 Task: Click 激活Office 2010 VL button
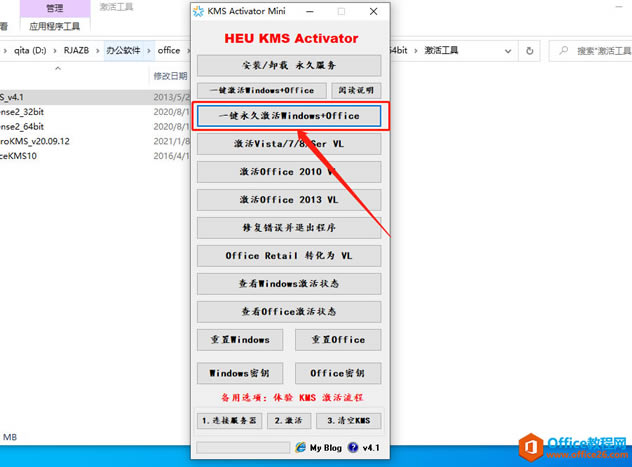[x=289, y=172]
